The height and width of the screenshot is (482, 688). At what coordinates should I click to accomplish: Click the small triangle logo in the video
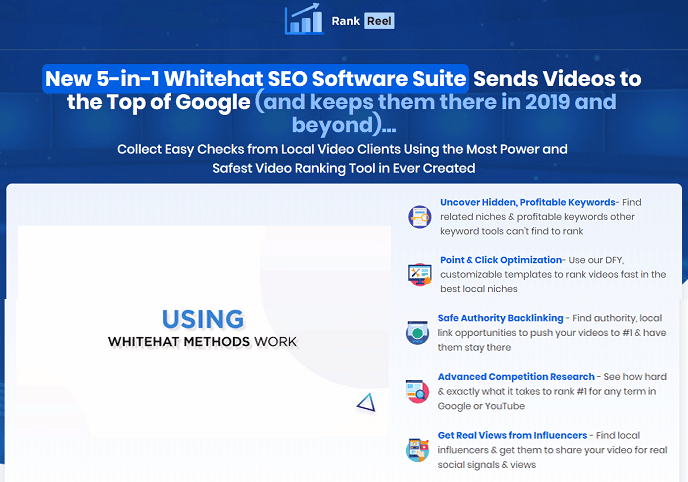(x=365, y=402)
